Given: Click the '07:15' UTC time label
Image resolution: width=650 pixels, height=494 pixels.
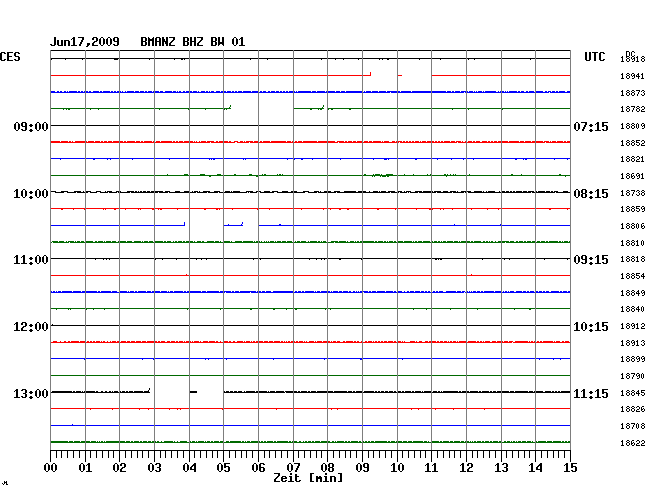Looking at the screenshot, I should click(591, 126).
